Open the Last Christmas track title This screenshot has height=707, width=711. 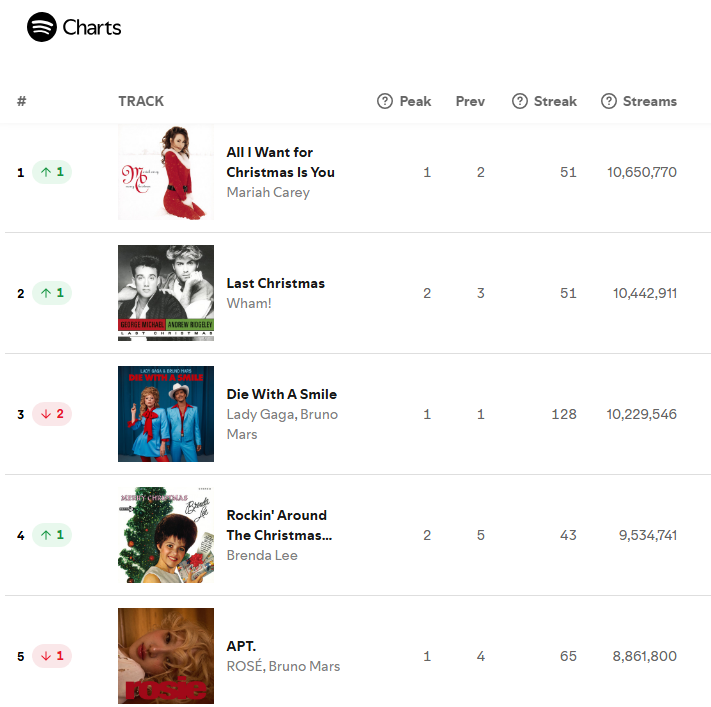276,283
